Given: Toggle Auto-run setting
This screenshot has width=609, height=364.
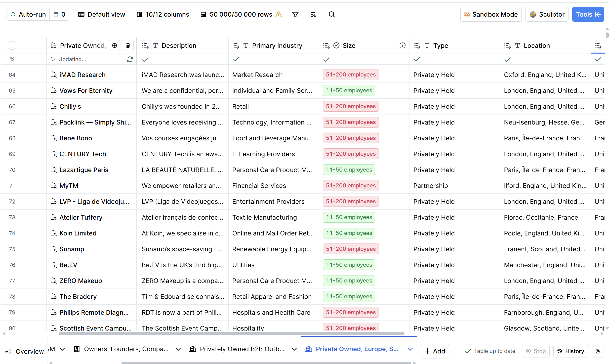Looking at the screenshot, I should coord(28,15).
